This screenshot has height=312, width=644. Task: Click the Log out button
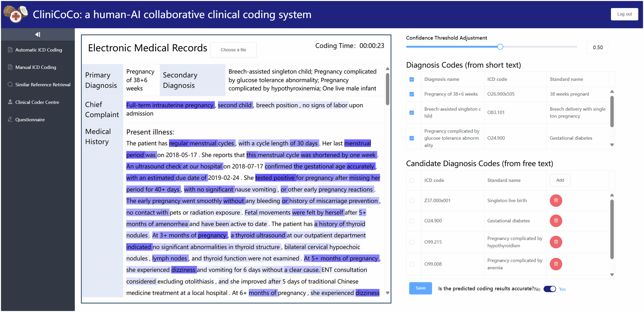(624, 14)
